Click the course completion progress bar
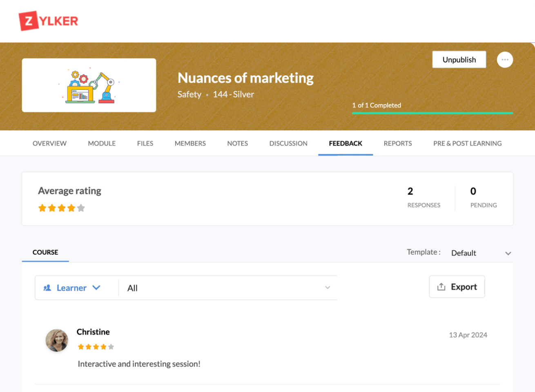 [432, 113]
